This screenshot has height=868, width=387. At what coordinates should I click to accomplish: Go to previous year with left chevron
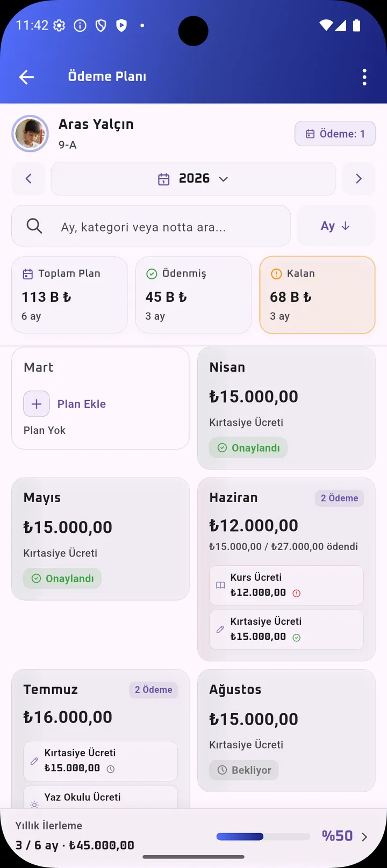click(x=28, y=179)
